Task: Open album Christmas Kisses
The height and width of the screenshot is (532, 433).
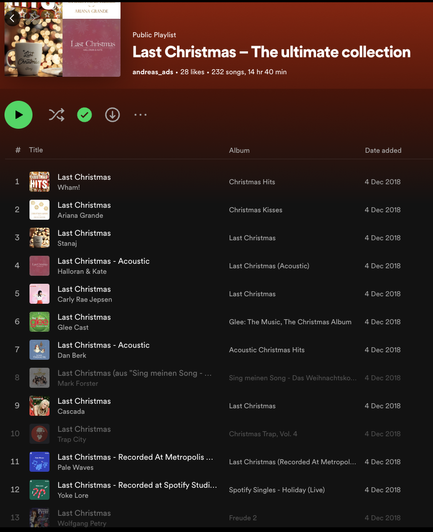Action: (256, 210)
